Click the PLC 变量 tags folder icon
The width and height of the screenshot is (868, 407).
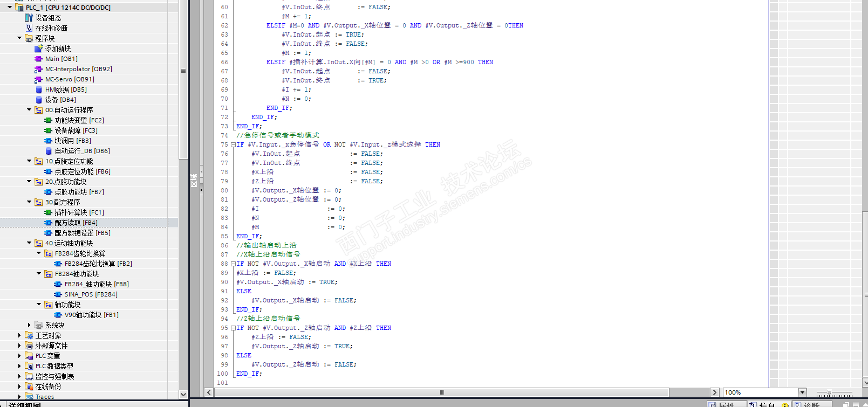pos(29,356)
